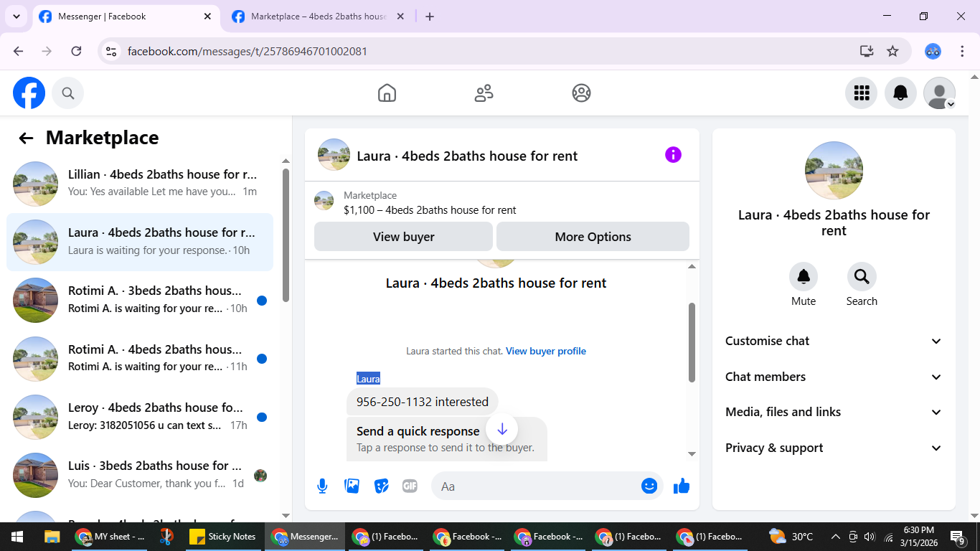Open the Windows notification center icon
Screen dimensions: 980x551
958,537
